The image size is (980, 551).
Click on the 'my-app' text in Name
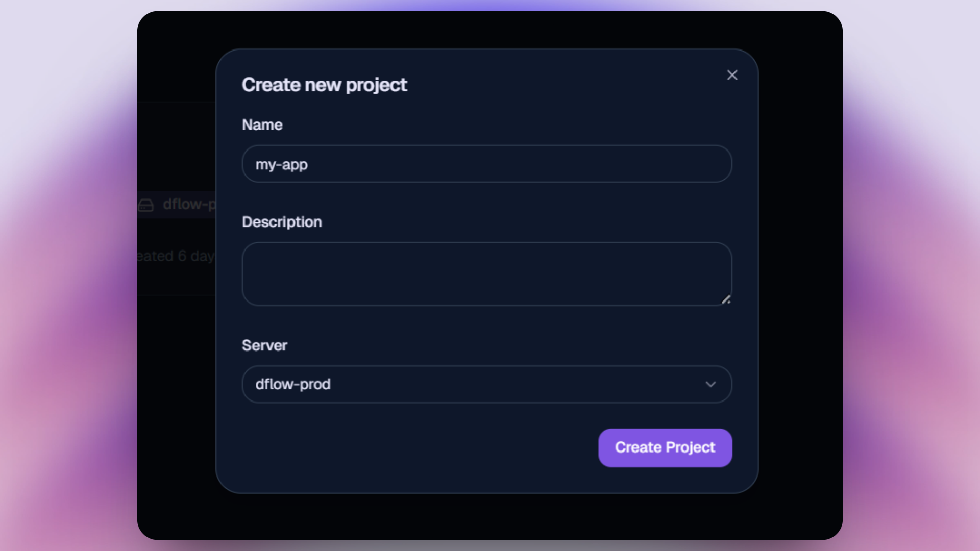pyautogui.click(x=281, y=165)
